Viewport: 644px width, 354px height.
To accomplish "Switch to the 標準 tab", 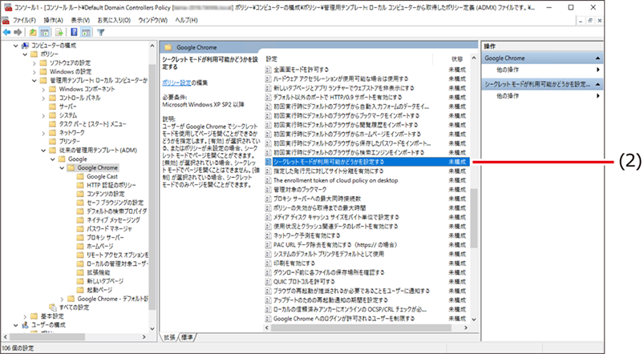I will pyautogui.click(x=188, y=337).
